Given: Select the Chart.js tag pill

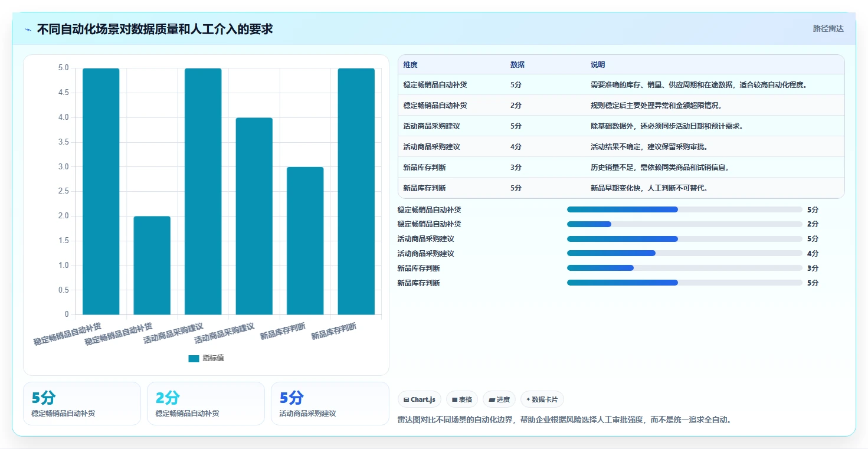Looking at the screenshot, I should (420, 399).
